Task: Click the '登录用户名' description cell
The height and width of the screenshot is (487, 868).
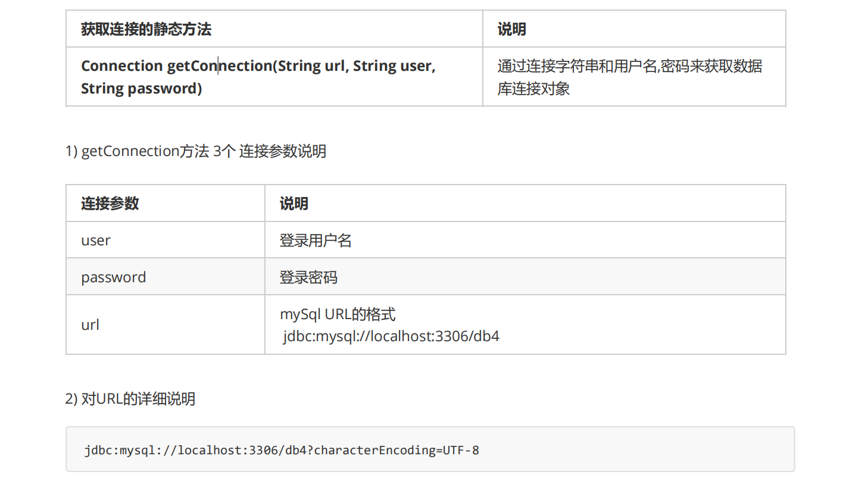Action: coord(316,241)
